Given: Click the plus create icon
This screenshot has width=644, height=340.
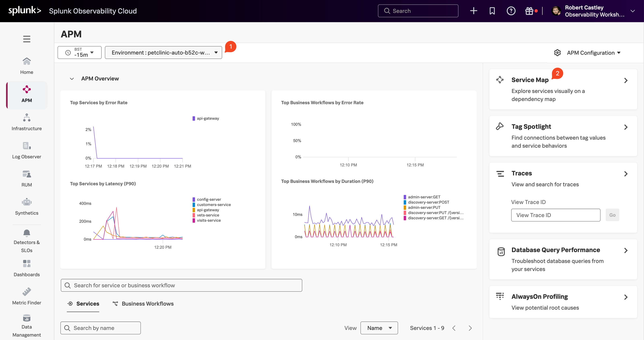Looking at the screenshot, I should point(473,11).
